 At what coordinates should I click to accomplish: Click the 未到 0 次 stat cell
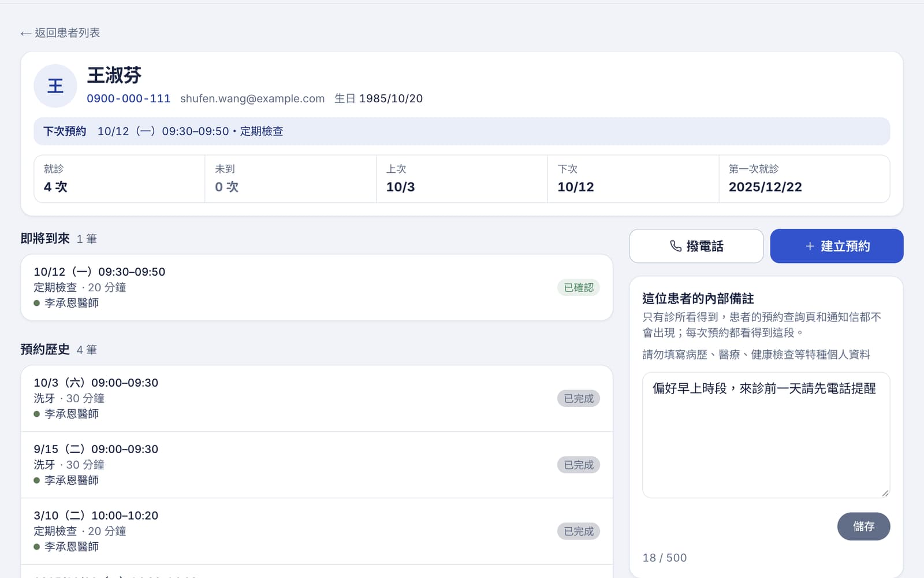tap(290, 179)
